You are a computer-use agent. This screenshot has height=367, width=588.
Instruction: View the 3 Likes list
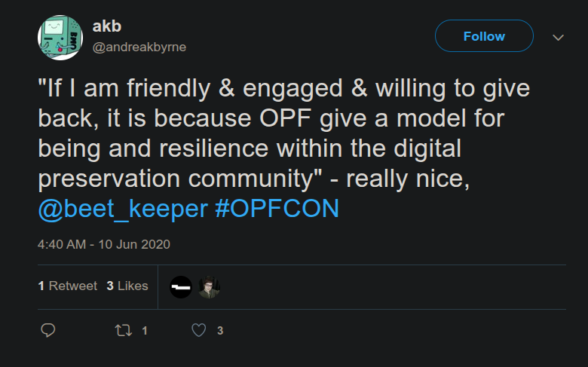click(127, 286)
